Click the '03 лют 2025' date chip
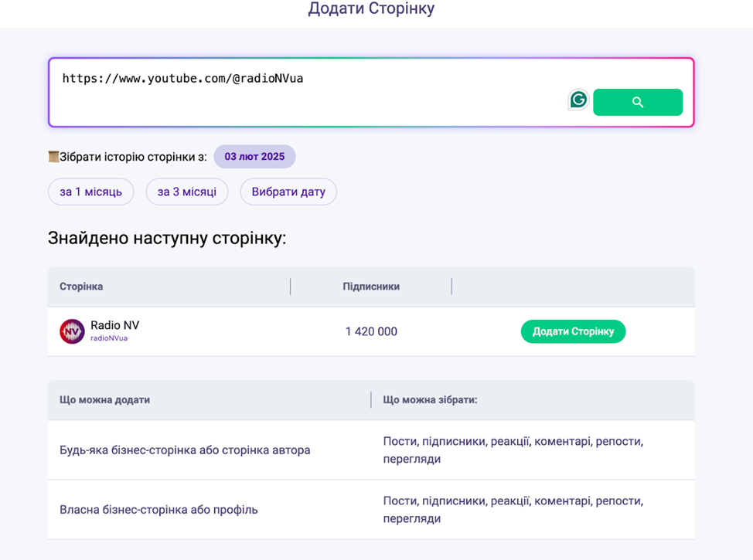The width and height of the screenshot is (753, 560). [x=254, y=157]
